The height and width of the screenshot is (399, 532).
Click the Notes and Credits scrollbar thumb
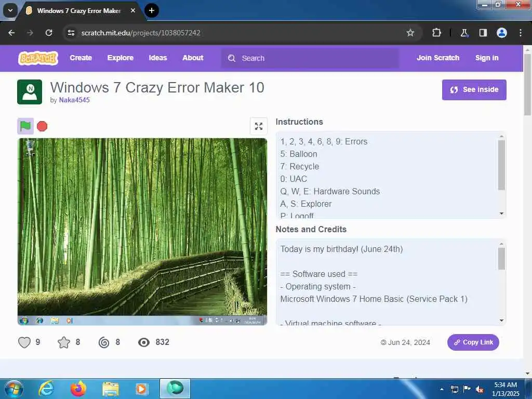[x=501, y=259]
